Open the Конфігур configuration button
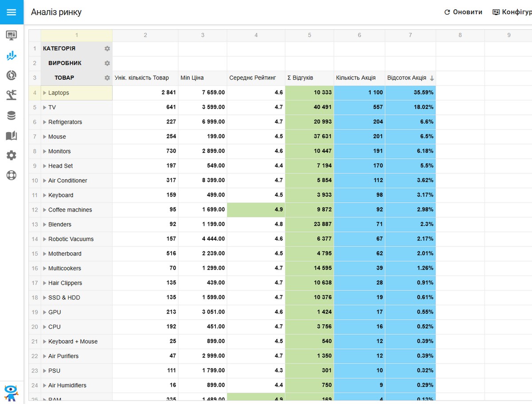This screenshot has height=404, width=532. (512, 12)
